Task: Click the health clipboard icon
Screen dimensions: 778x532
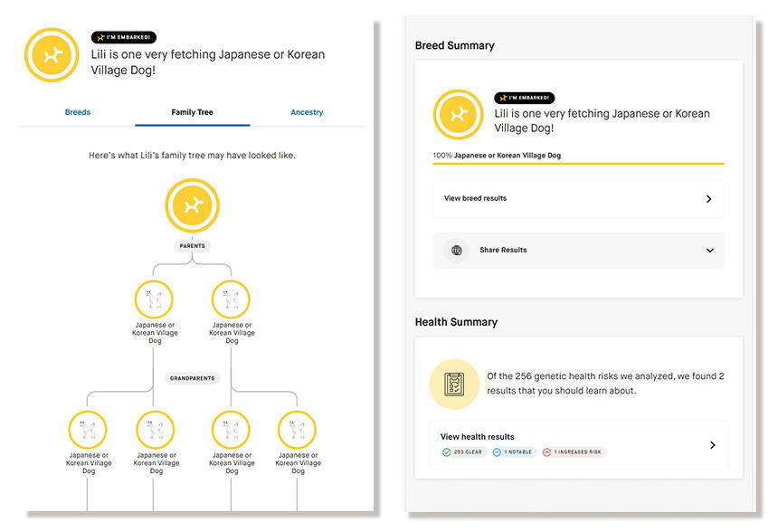Action: pos(454,385)
